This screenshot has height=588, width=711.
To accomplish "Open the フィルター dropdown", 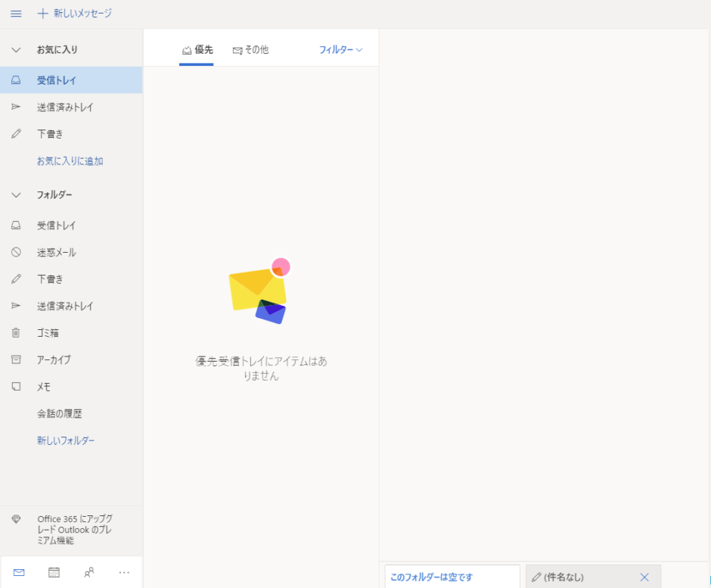I will (340, 50).
